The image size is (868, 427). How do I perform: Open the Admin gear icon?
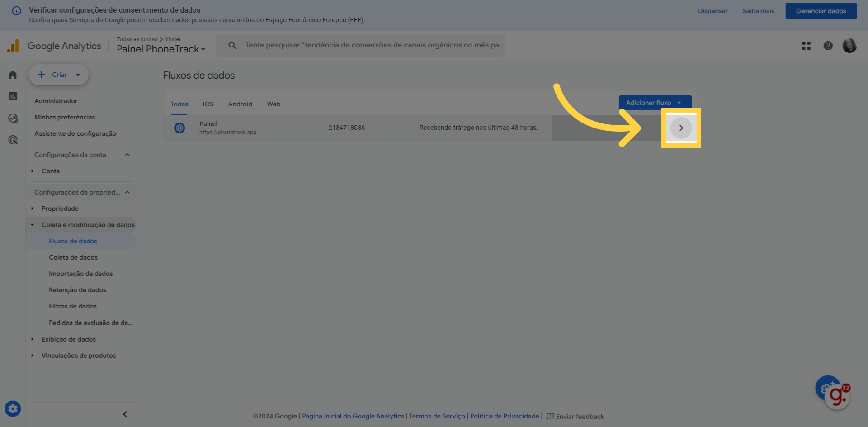(x=13, y=409)
